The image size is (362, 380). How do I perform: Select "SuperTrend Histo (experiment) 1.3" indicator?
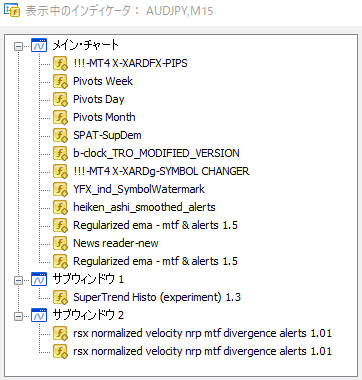point(157,297)
